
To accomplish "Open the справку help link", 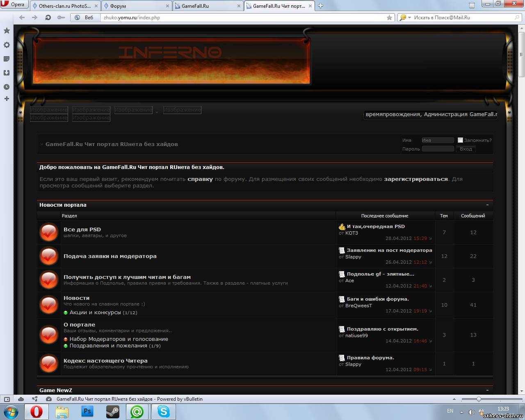I will coord(200,179).
